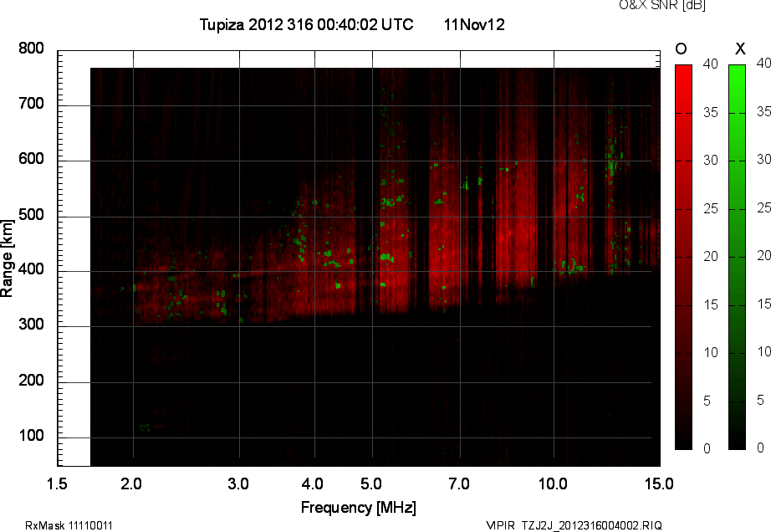
Task: Click the 300 range tick label
Action: click(x=31, y=325)
